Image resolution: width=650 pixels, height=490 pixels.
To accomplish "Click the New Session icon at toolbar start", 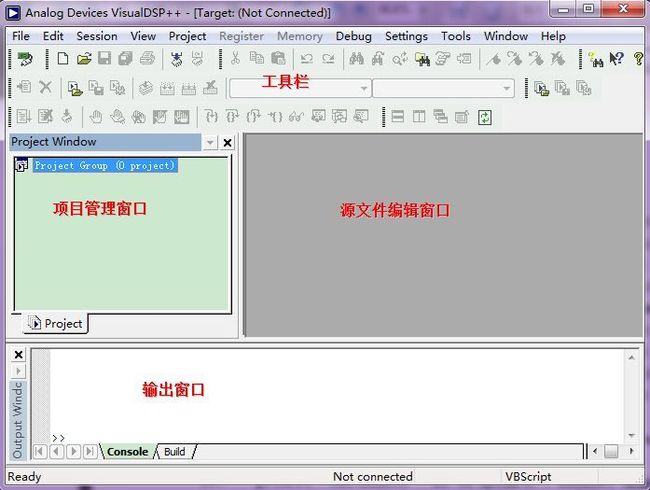I will tap(25, 59).
